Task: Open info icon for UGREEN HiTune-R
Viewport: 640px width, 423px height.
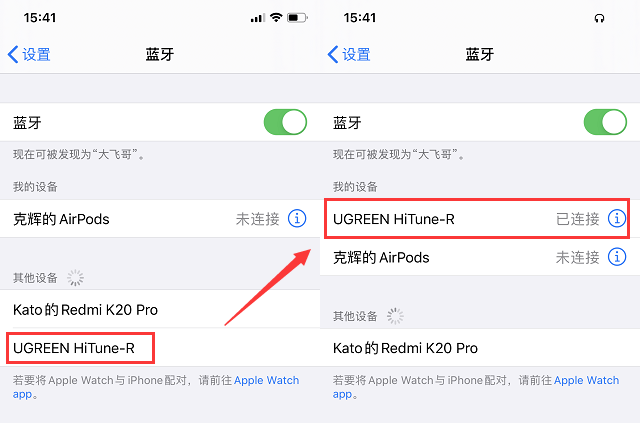Action: click(617, 219)
